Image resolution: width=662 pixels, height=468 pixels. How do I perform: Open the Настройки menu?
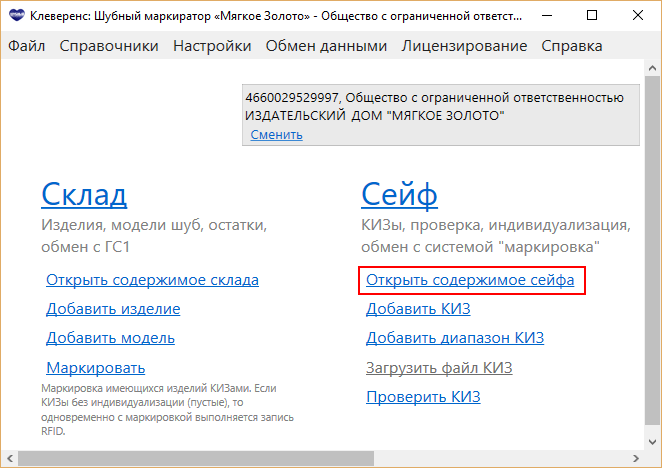pyautogui.click(x=212, y=46)
